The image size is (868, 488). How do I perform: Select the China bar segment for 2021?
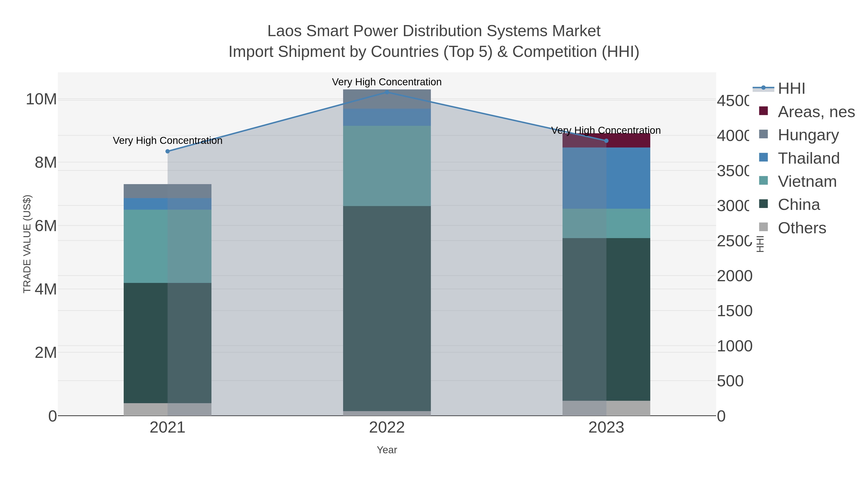point(168,343)
